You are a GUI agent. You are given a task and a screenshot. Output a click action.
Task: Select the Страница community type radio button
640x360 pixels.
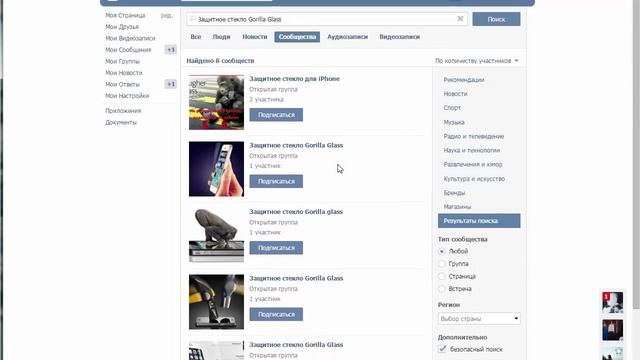[442, 276]
